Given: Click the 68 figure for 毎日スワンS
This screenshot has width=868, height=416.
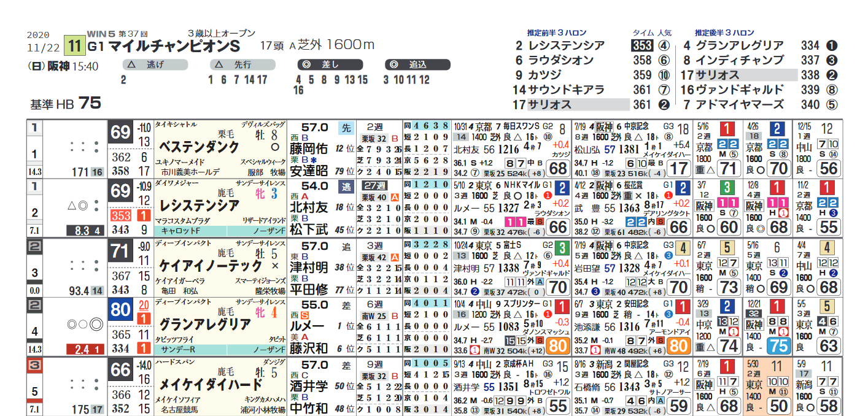Looking at the screenshot, I should pyautogui.click(x=557, y=169).
